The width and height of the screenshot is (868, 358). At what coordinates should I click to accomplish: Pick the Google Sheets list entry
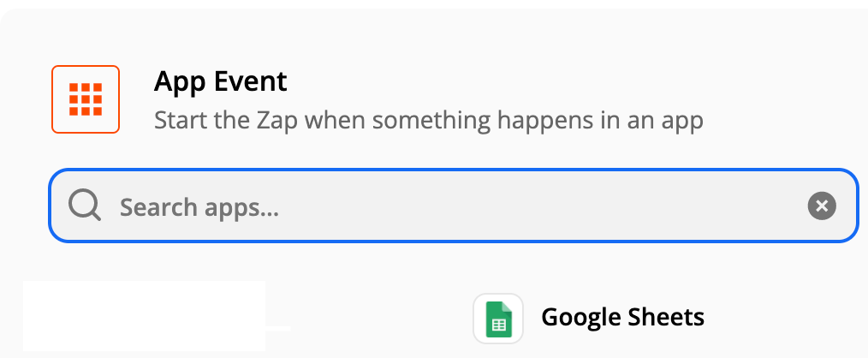591,319
